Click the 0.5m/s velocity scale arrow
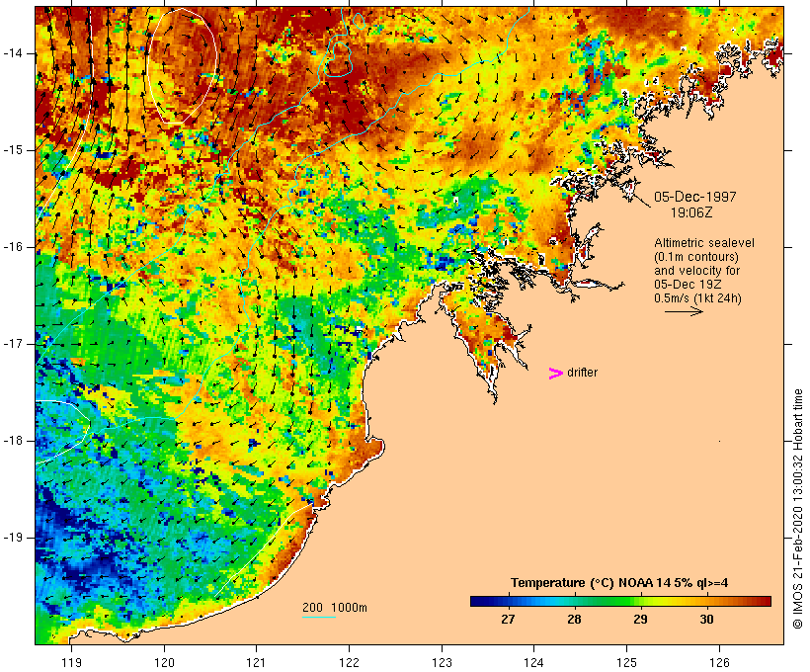The image size is (810, 672). [684, 311]
